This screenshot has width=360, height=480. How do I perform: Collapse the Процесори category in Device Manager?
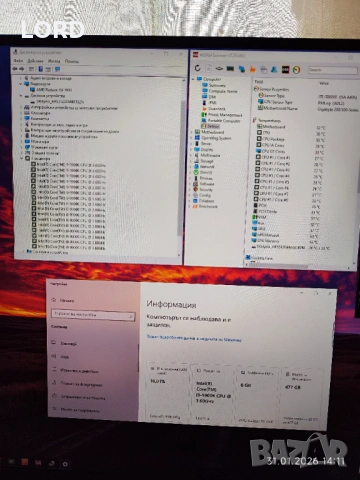[x=22, y=159]
